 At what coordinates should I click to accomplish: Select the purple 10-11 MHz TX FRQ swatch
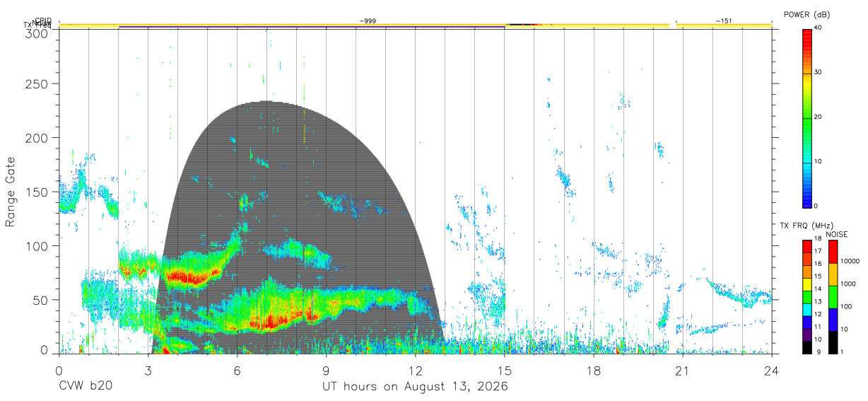pos(807,335)
